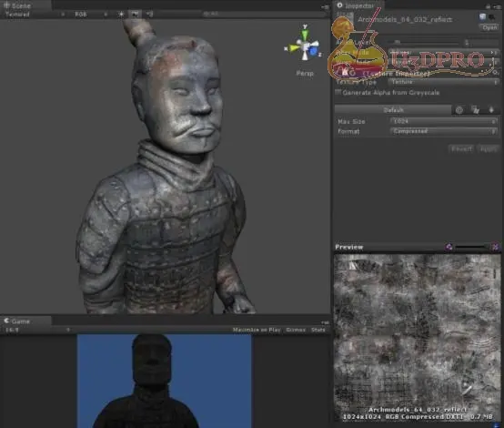Adjust the Aniso Level slider
Screen dimensions: 504x428
424,42
